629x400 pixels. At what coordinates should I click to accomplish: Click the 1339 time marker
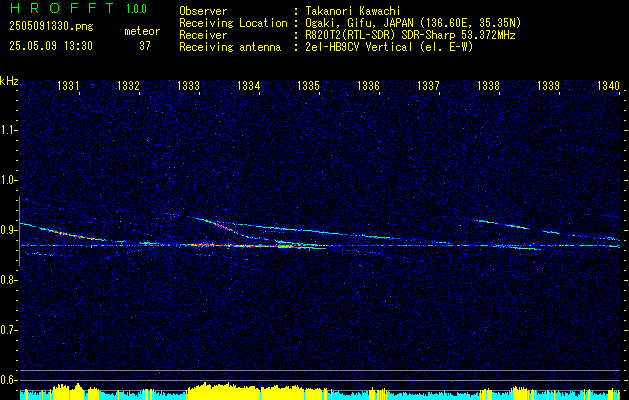coord(548,85)
